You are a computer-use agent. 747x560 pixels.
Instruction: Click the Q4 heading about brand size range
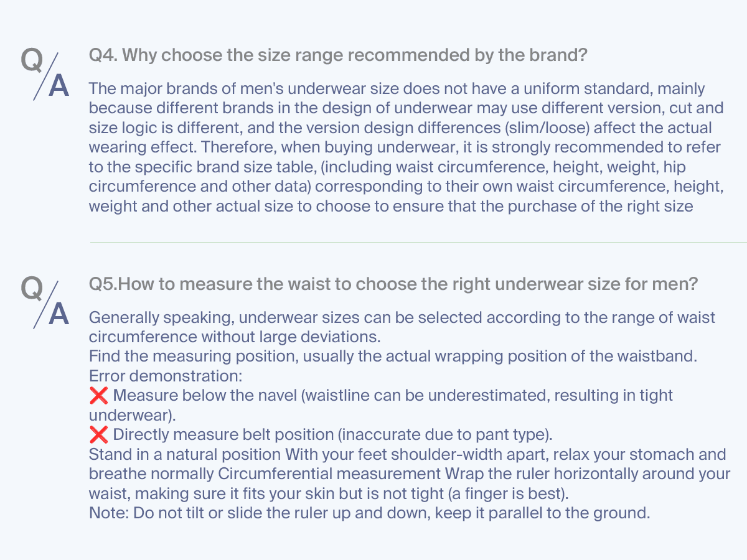tap(338, 55)
